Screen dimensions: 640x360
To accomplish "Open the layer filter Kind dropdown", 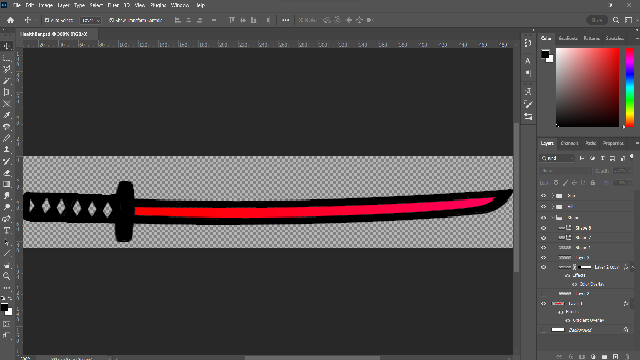I will coord(557,158).
